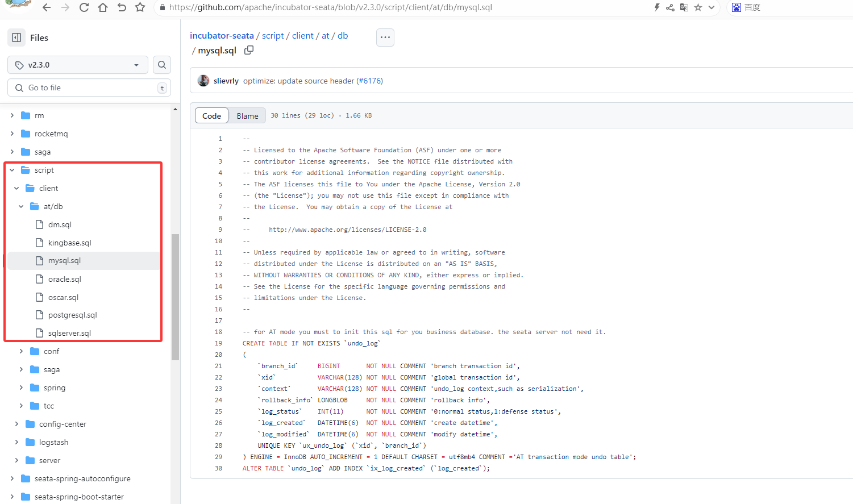This screenshot has height=504, width=853.
Task: Open the three-dot more options menu
Action: tap(385, 38)
